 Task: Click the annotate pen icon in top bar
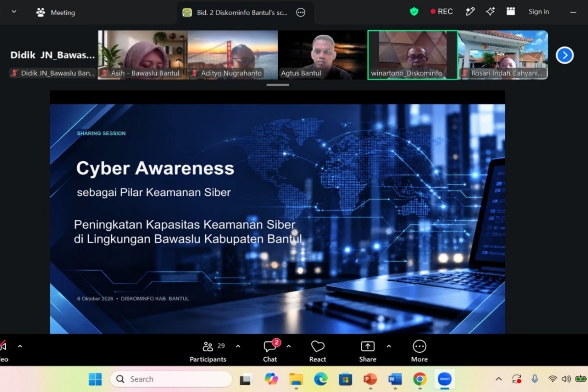470,12
